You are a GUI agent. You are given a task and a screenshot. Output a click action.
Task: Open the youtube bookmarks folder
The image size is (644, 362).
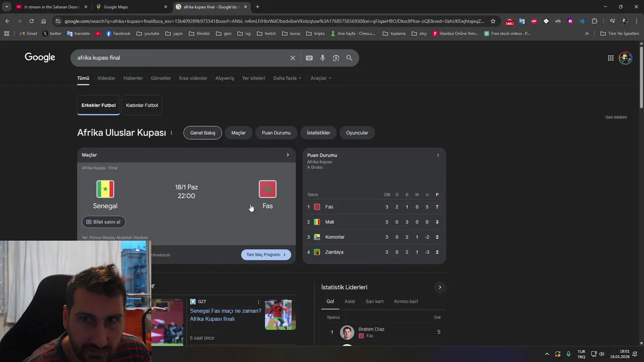147,34
